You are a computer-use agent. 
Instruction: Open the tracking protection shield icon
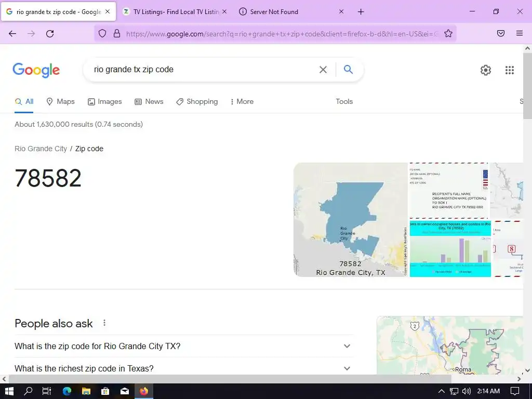pyautogui.click(x=102, y=33)
